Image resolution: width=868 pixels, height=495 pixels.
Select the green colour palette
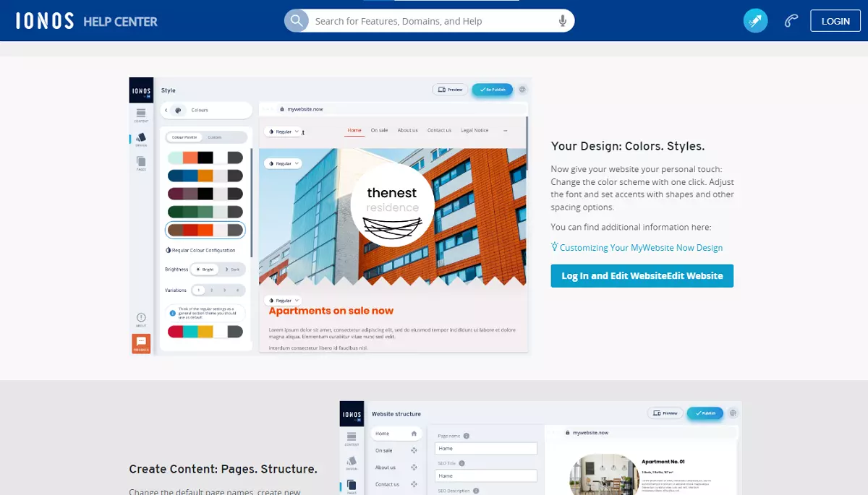[x=205, y=212]
